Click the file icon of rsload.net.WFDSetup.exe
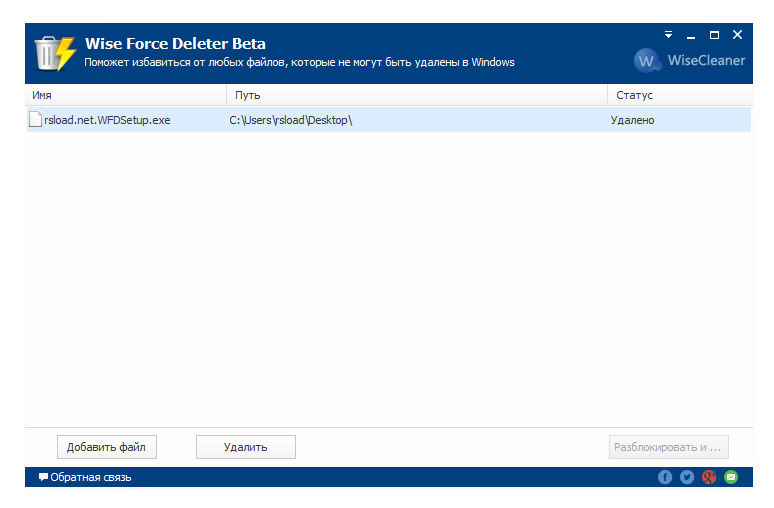The image size is (774, 508). tap(35, 119)
